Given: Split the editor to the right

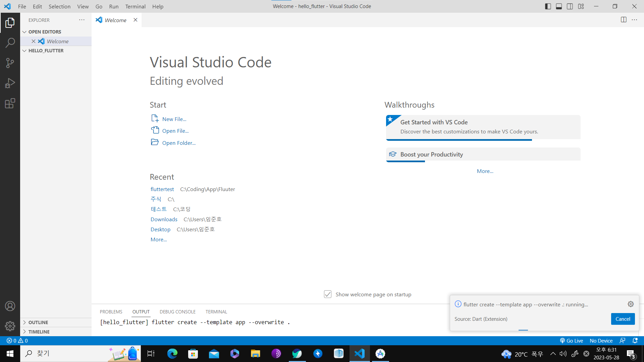Looking at the screenshot, I should tap(624, 20).
